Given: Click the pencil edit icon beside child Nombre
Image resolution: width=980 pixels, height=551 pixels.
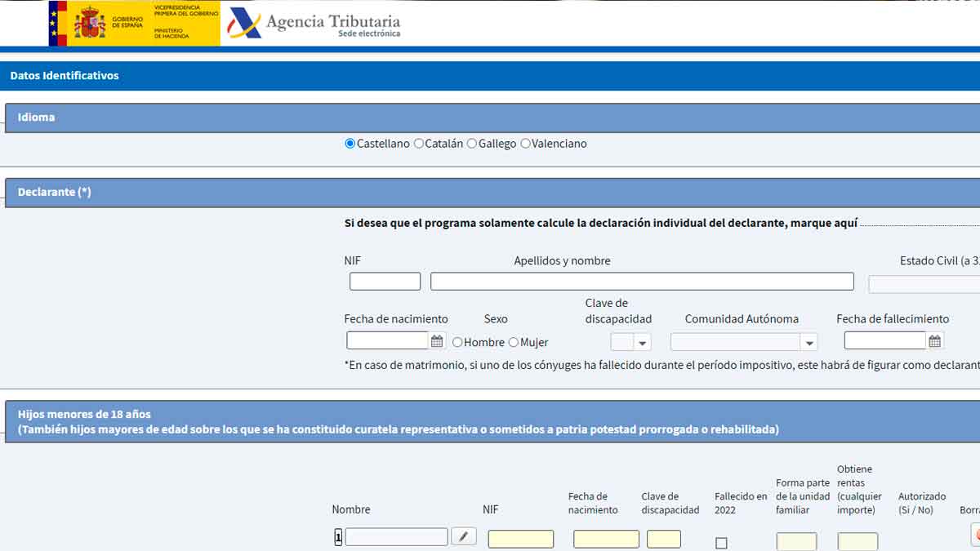Looking at the screenshot, I should point(464,536).
